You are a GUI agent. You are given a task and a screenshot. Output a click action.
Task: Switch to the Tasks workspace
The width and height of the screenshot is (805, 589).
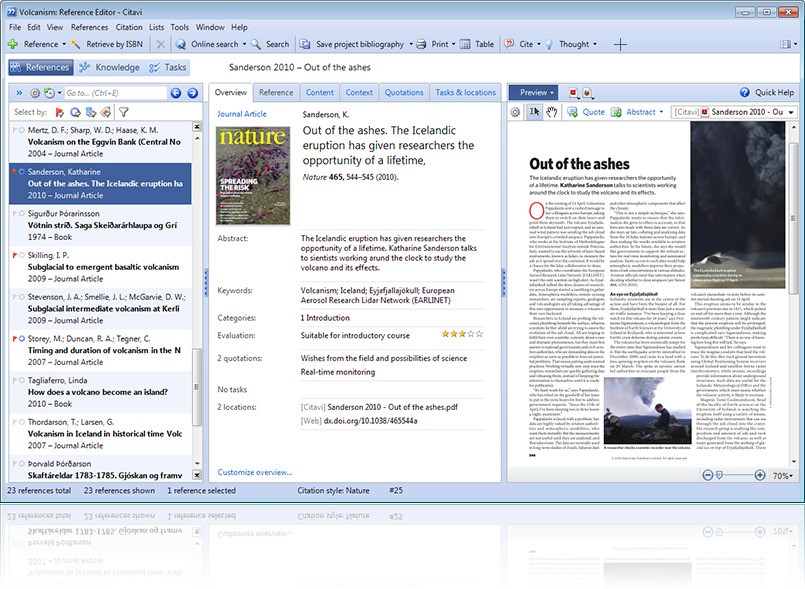[x=168, y=68]
